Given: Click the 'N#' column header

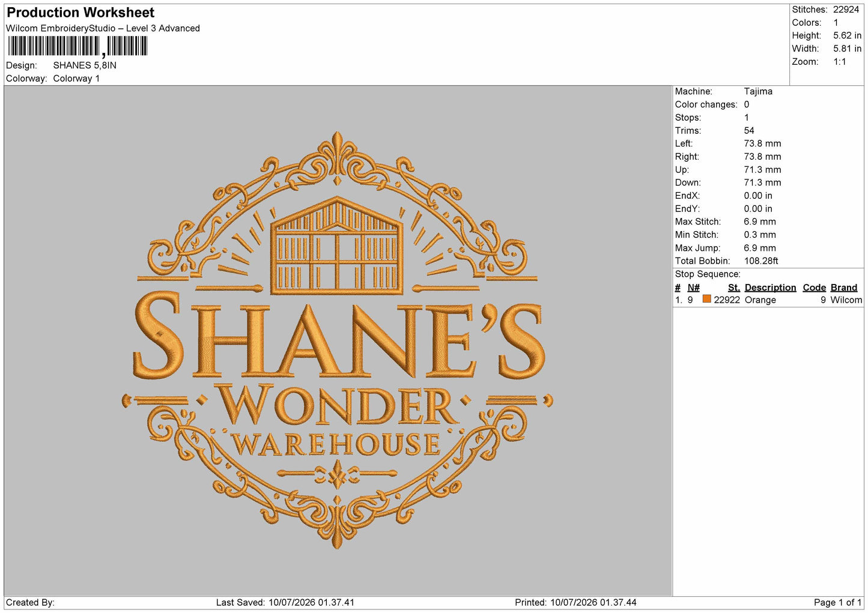Looking at the screenshot, I should (x=694, y=288).
